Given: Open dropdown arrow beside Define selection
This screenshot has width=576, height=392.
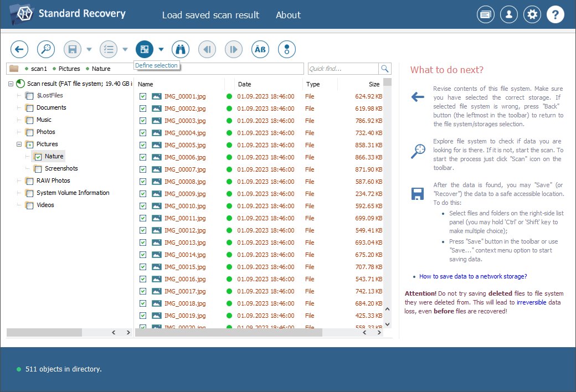Looking at the screenshot, I should coord(161,49).
